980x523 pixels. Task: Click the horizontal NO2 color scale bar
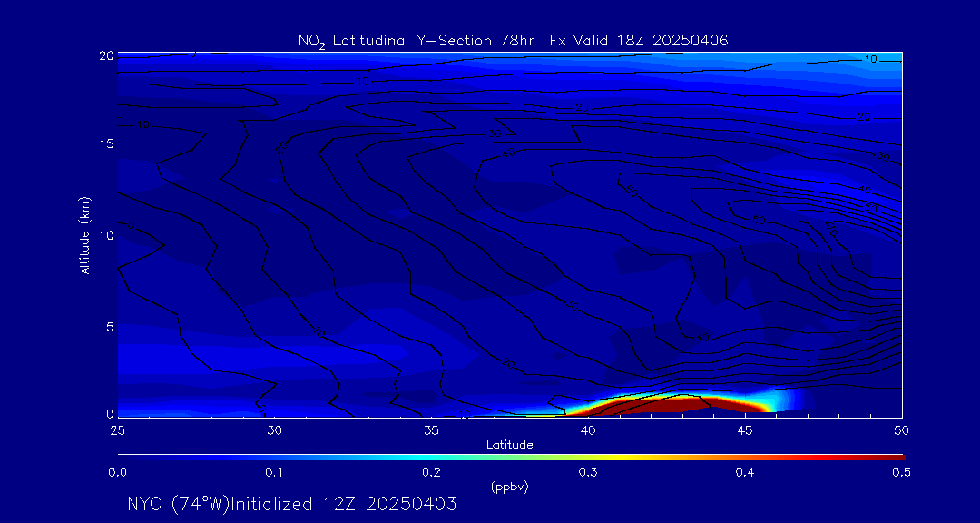pos(511,458)
